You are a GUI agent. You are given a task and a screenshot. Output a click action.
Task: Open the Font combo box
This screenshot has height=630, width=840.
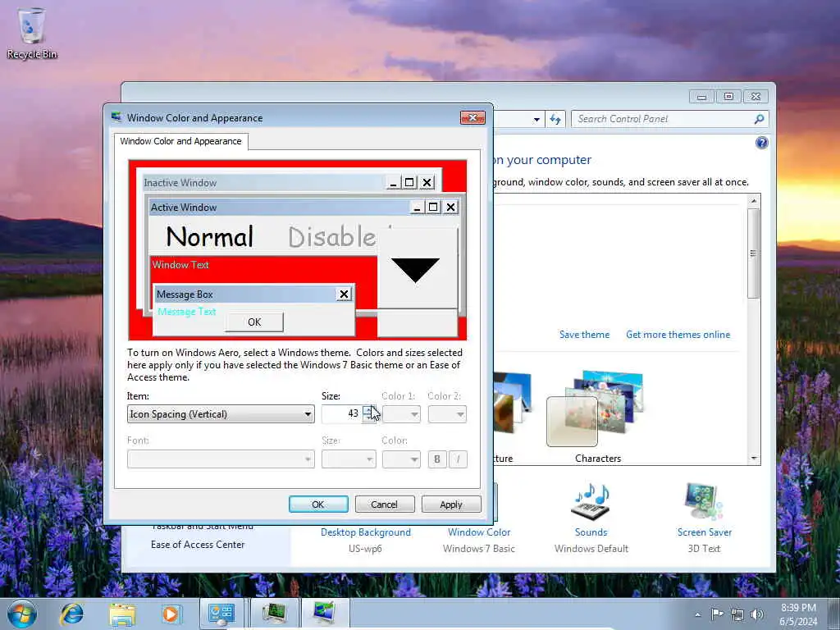pos(221,459)
